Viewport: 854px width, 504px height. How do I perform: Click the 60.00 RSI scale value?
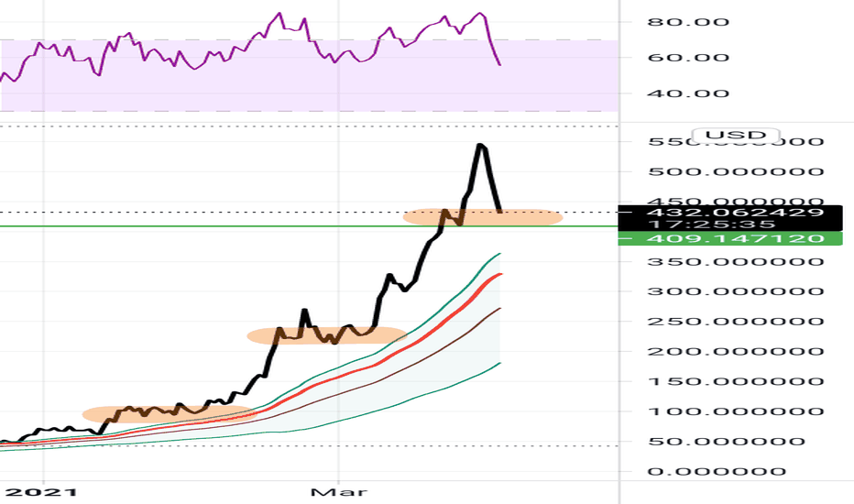688,57
